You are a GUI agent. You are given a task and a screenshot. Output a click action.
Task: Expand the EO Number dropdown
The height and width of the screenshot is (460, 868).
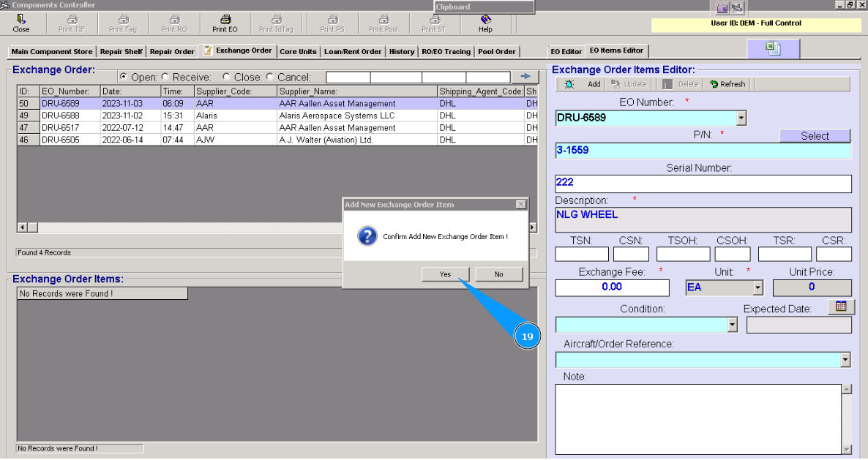pos(741,118)
